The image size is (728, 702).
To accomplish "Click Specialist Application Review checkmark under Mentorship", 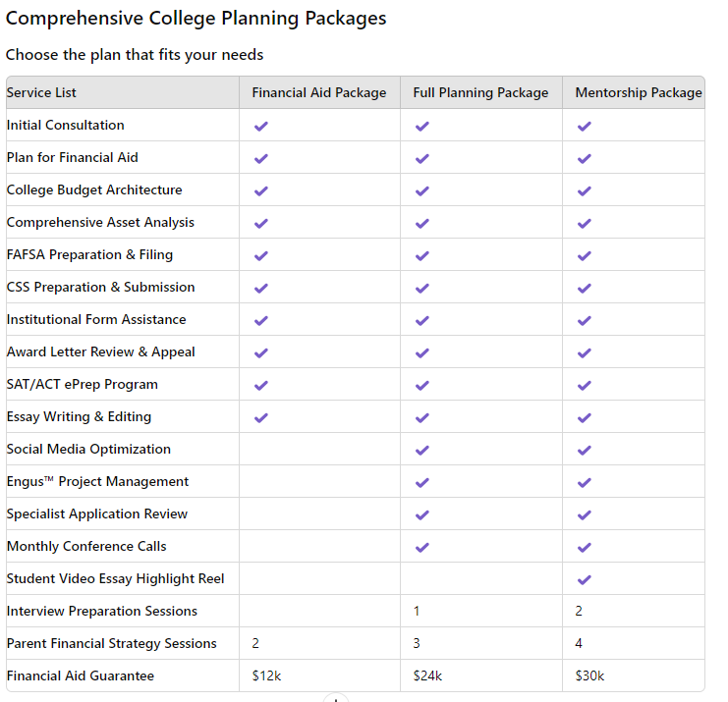I will click(585, 514).
